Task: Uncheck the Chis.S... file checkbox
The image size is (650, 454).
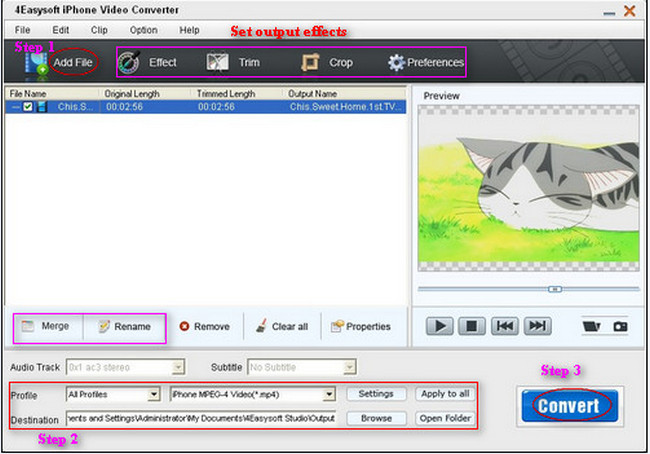Action: 28,107
